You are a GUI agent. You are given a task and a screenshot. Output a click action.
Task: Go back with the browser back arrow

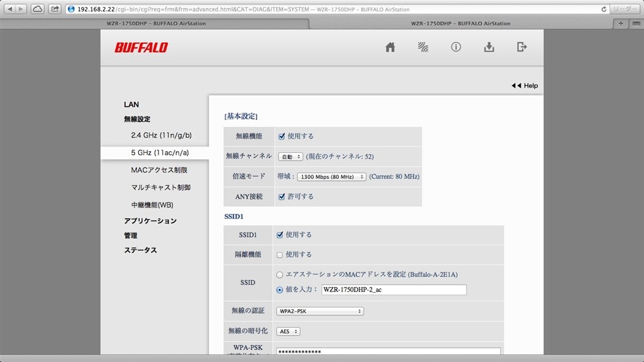click(10, 9)
